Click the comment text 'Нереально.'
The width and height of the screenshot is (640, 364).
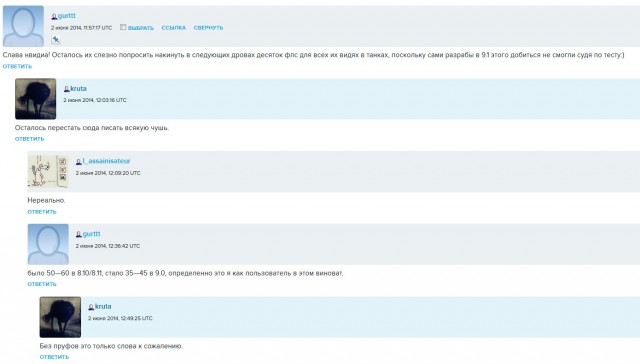pos(46,200)
